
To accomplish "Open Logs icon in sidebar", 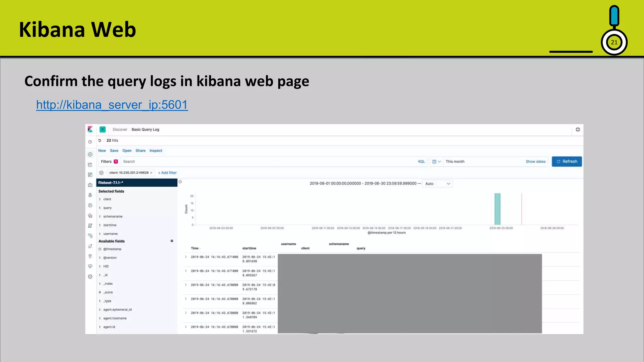I will pyautogui.click(x=90, y=226).
